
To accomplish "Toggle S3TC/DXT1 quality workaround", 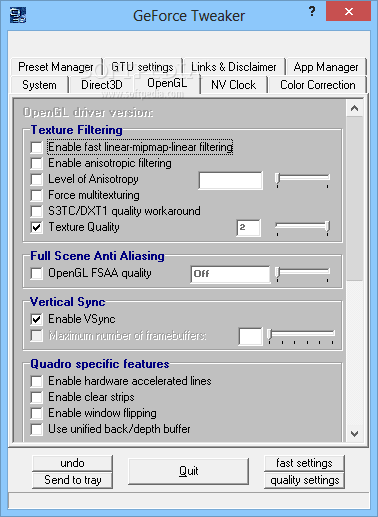I will point(36,211).
